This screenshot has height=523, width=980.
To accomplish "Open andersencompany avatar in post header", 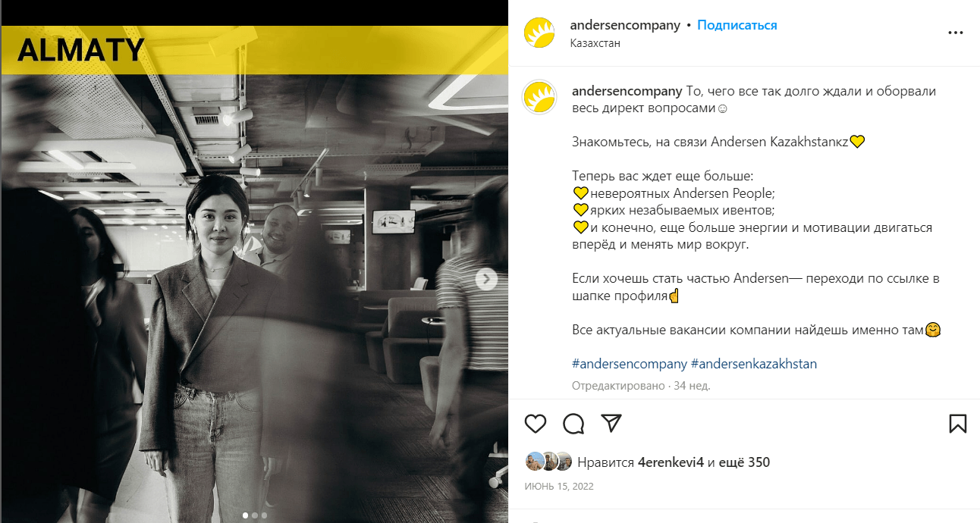I will tap(539, 33).
